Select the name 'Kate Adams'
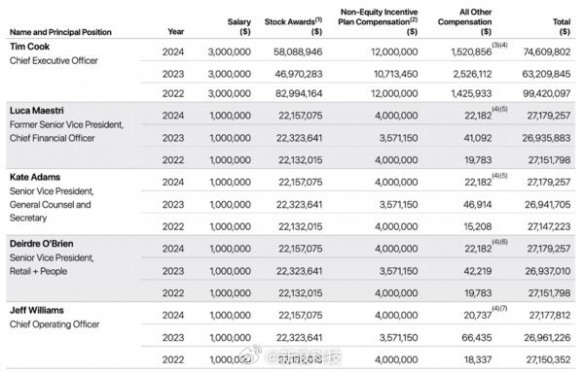 (35, 177)
